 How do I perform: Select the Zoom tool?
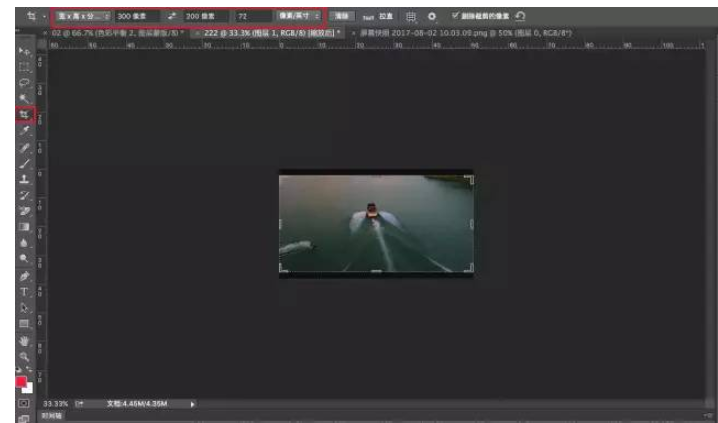click(24, 356)
